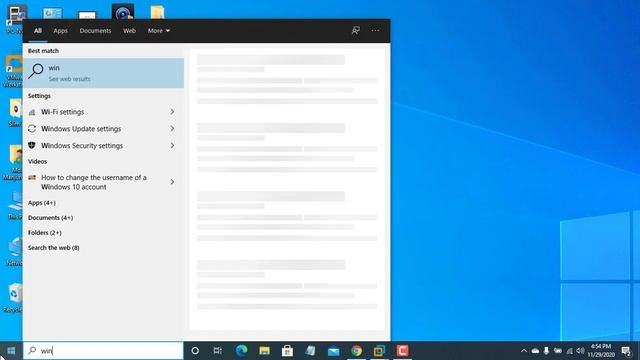Image resolution: width=640 pixels, height=360 pixels.
Task: Open the volume speaker tray icon
Action: click(580, 351)
